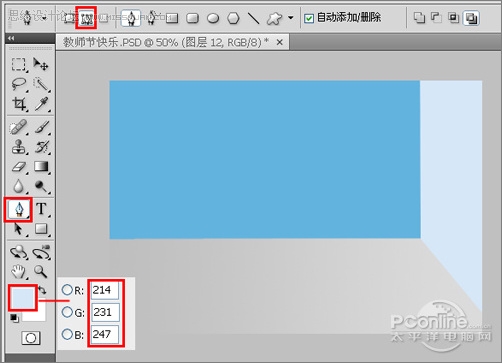The image size is (502, 363).
Task: Select the Dodge tool
Action: (x=41, y=186)
